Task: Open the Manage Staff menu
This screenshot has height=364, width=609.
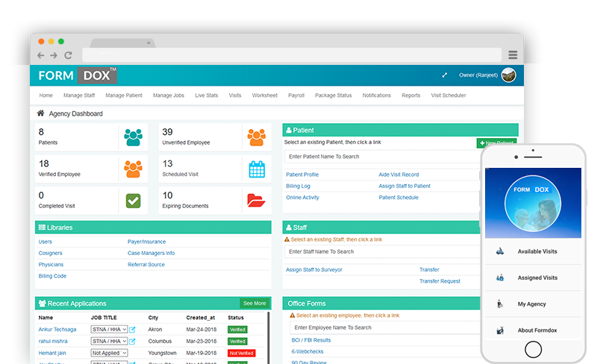Action: [x=79, y=95]
